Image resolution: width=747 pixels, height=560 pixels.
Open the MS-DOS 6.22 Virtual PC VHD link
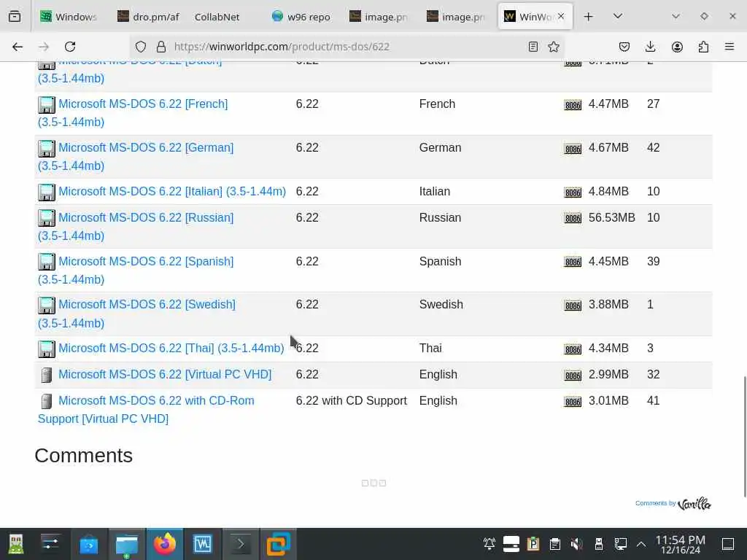pyautogui.click(x=165, y=374)
